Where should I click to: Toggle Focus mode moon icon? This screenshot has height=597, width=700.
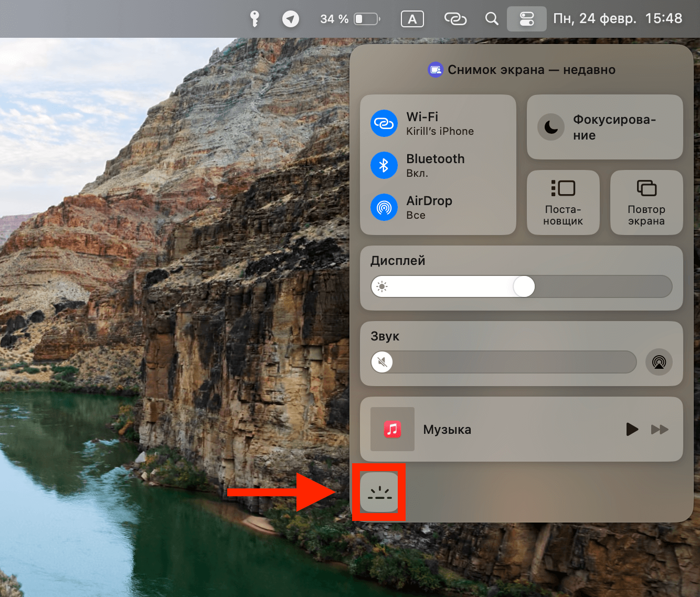[x=551, y=127]
